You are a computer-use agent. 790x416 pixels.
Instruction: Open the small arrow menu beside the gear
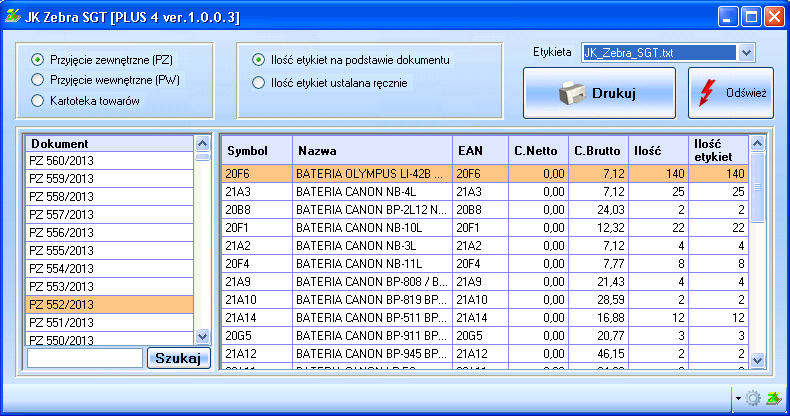pos(738,399)
